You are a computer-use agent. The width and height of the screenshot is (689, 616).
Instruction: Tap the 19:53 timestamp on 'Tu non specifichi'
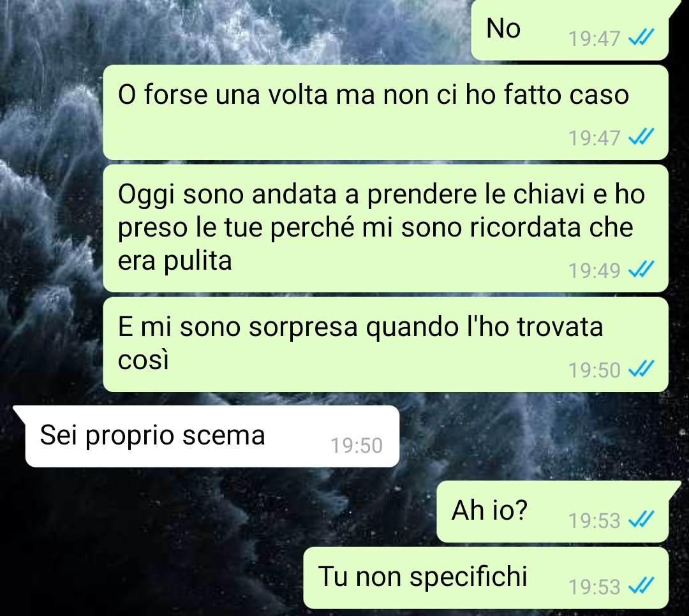[594, 587]
